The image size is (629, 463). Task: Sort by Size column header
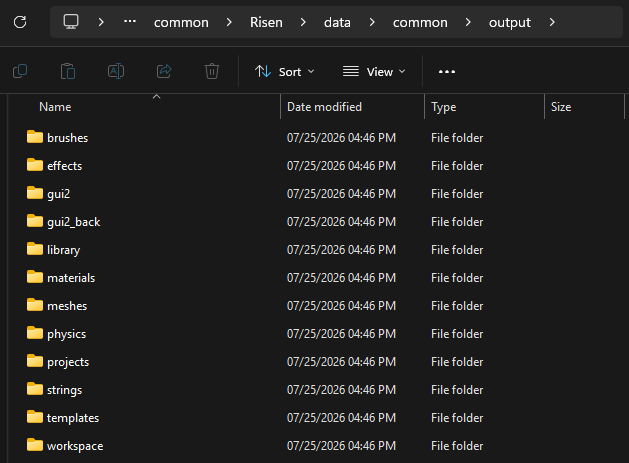point(561,107)
